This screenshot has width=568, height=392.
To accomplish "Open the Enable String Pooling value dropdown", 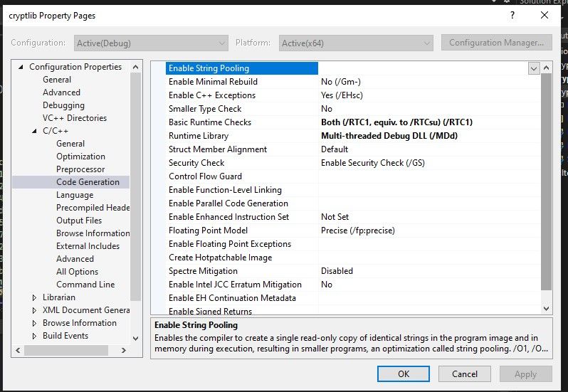I will coord(534,68).
